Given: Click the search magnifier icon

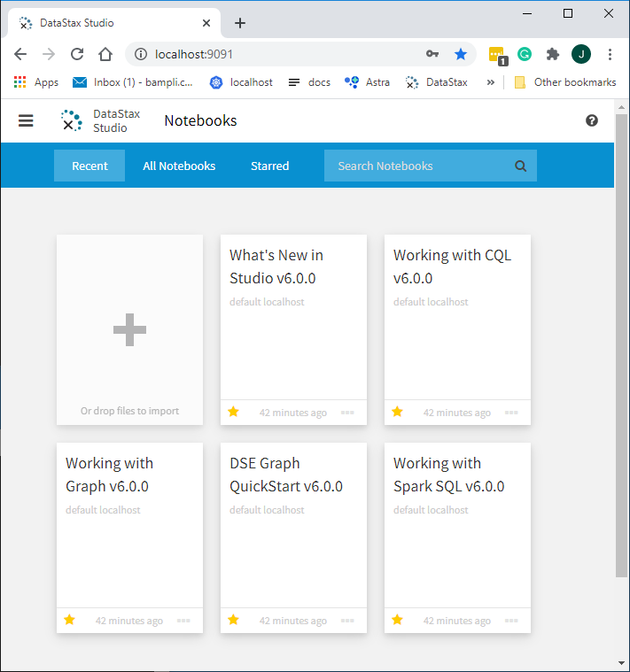Looking at the screenshot, I should click(520, 166).
